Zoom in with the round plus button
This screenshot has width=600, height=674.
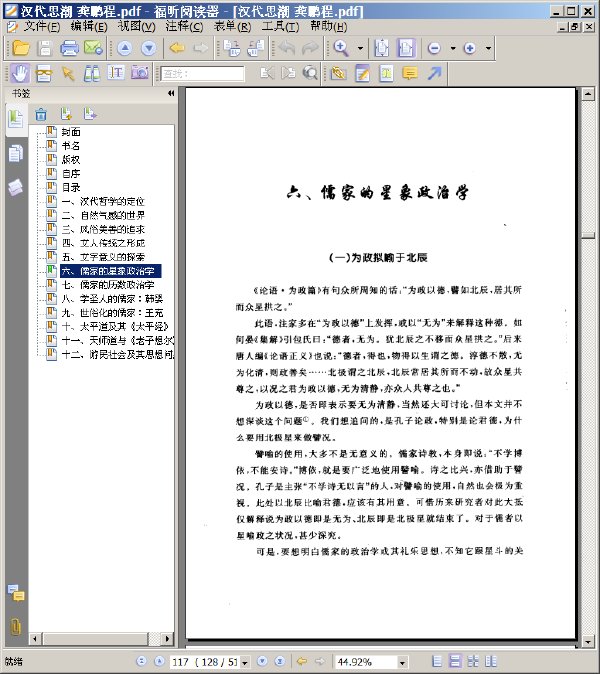(x=470, y=48)
